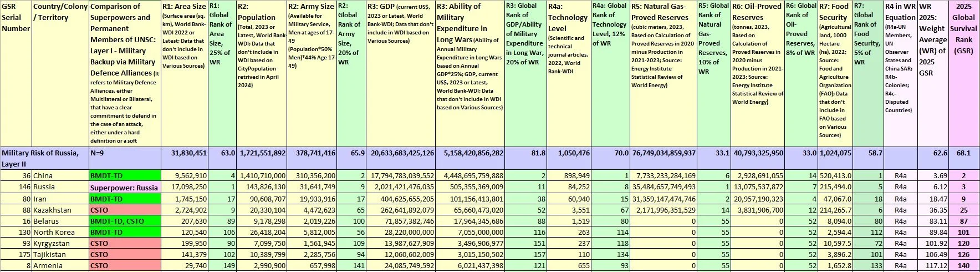Select the Tajikistan country cell

60,254
